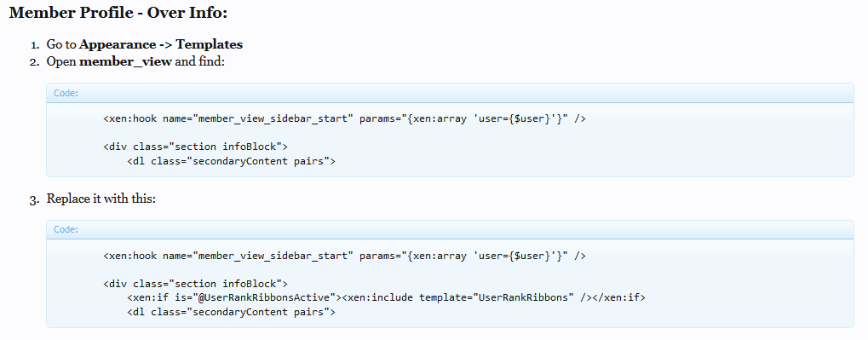Click the member_view bold template name
Viewport: 868px width, 340px height.
click(x=126, y=61)
